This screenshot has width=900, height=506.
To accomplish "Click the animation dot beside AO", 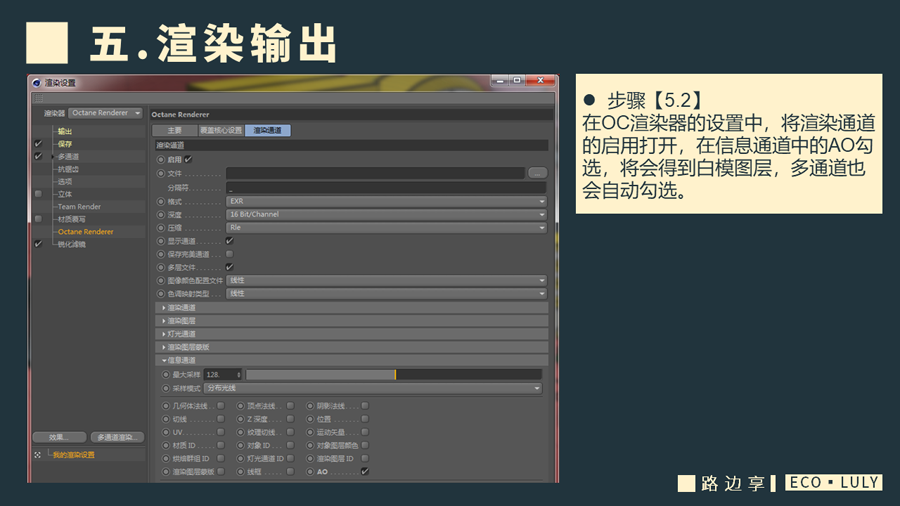I will tap(310, 472).
